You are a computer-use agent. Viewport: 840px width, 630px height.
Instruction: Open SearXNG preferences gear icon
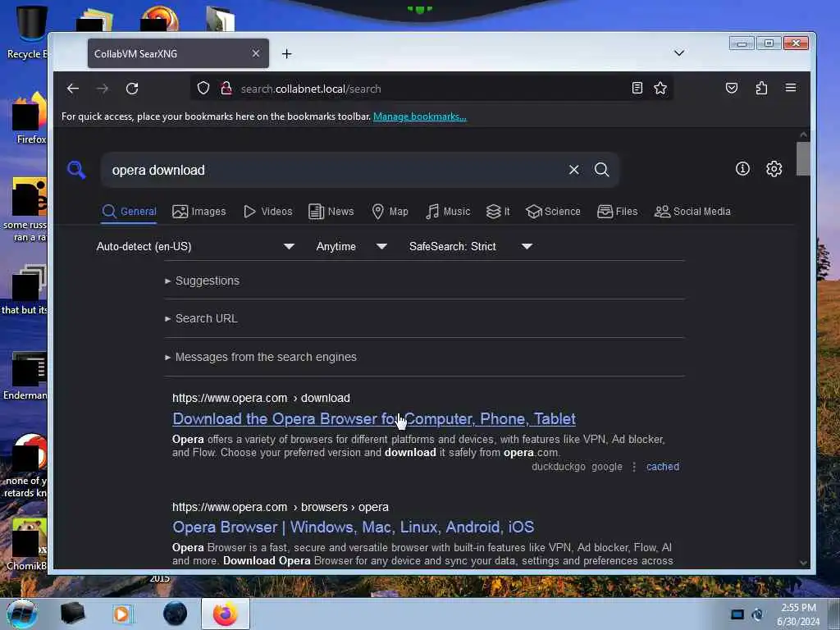click(774, 169)
